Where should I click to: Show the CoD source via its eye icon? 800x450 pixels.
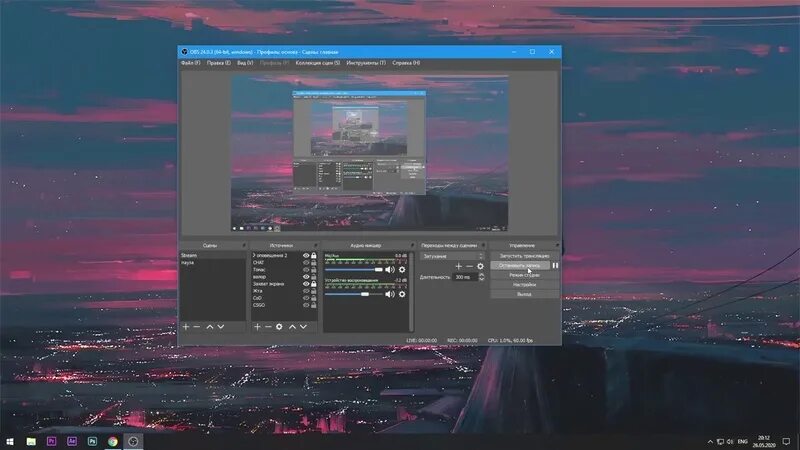[x=306, y=298]
